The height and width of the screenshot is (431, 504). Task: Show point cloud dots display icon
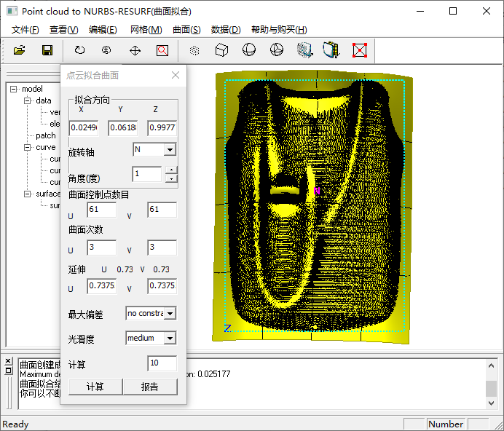194,50
